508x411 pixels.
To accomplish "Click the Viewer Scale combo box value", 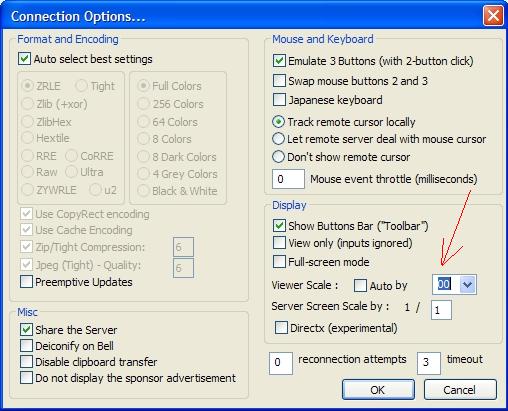I will pyautogui.click(x=446, y=285).
